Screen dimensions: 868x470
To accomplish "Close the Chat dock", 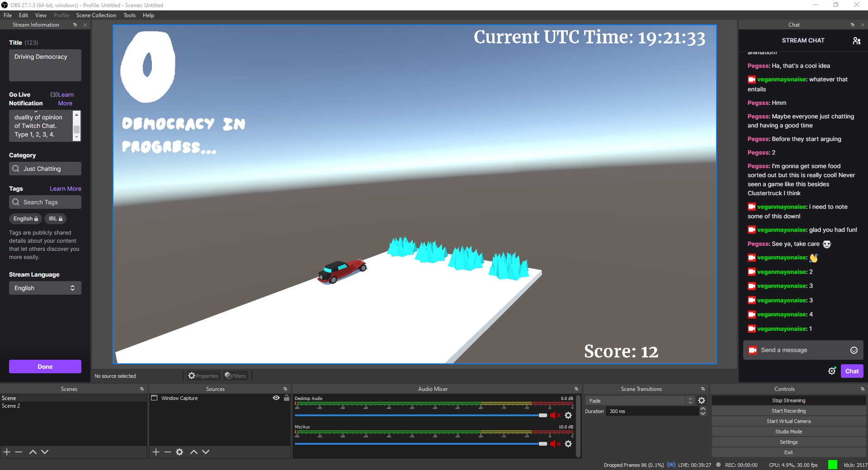I will click(x=863, y=25).
